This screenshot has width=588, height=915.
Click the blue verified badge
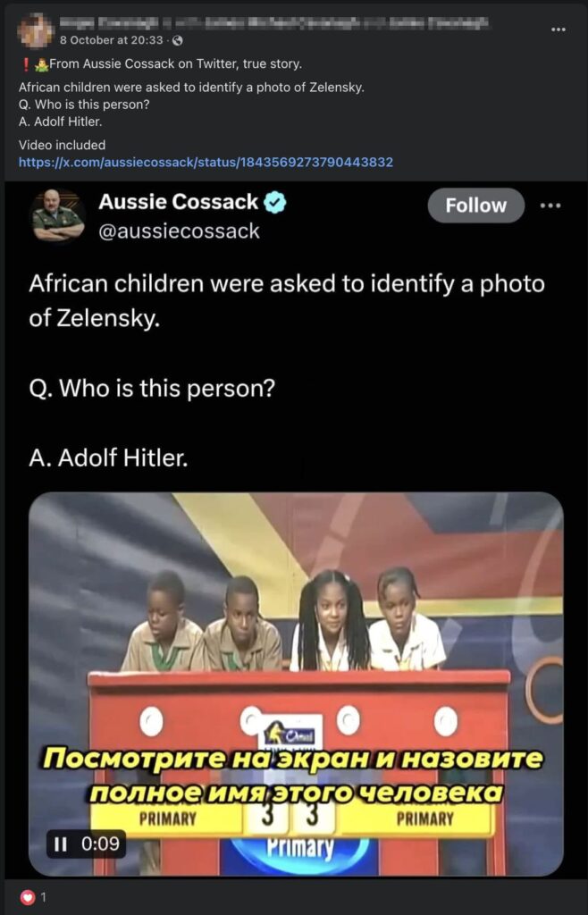coord(274,203)
